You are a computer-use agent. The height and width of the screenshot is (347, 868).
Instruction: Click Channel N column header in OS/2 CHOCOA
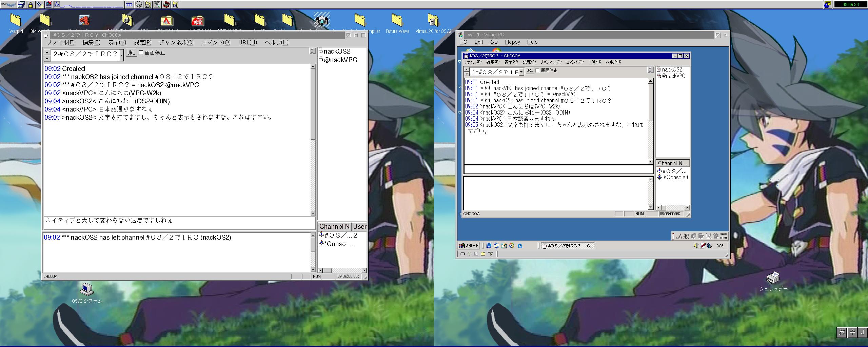tap(334, 226)
